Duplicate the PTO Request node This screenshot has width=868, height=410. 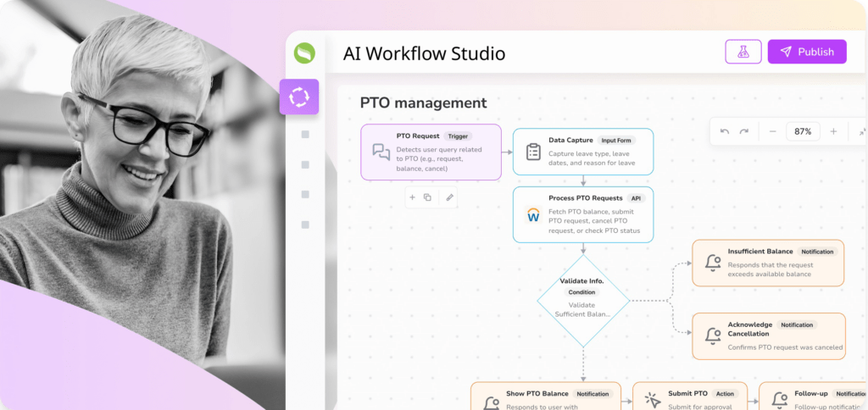click(427, 197)
